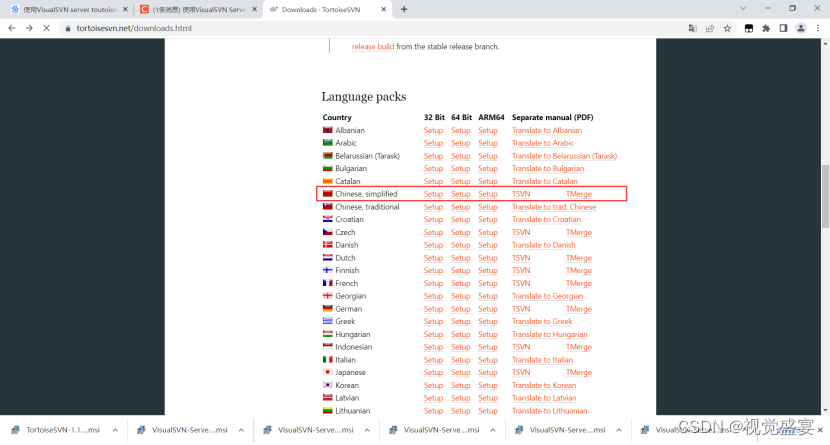Expand options for TortoiseSVN-1.1....msi download
This screenshot has width=830, height=445.
coord(115,430)
